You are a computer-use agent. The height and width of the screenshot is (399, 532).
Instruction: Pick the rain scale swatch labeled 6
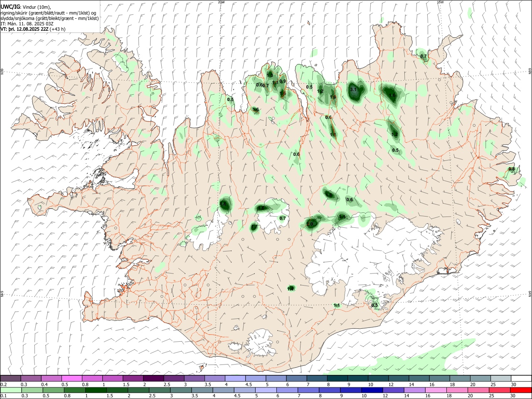tap(287, 390)
